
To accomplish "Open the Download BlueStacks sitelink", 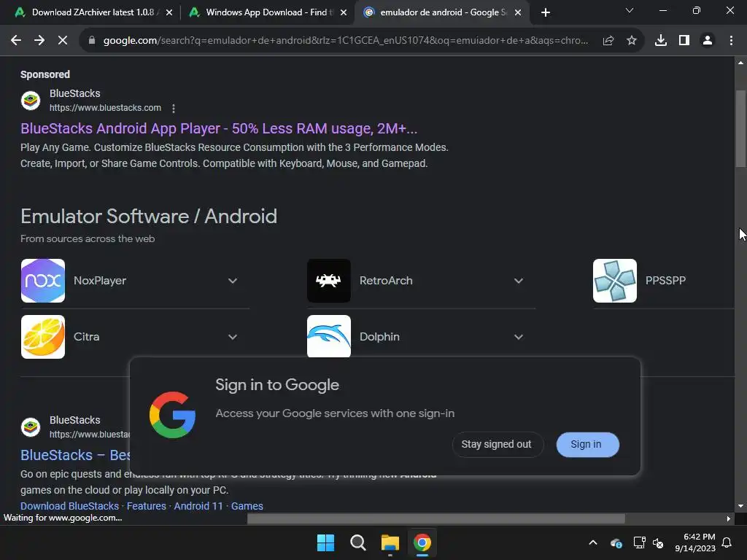I will point(69,506).
